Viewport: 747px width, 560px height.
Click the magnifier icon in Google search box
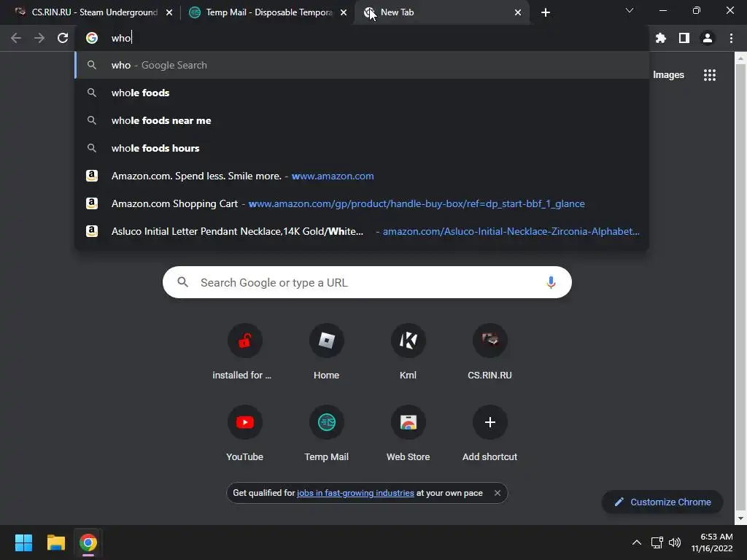(183, 282)
